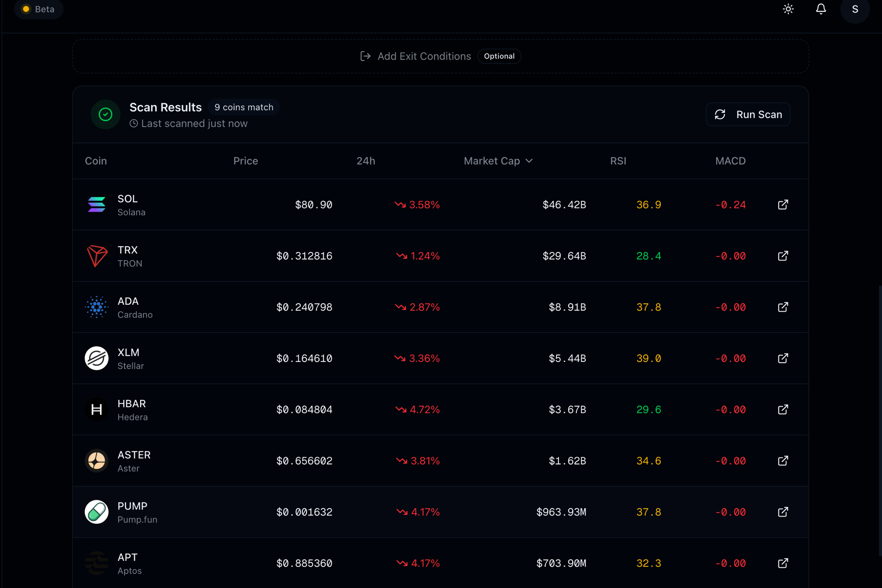This screenshot has height=588, width=882.
Task: Open notifications via the bell icon
Action: pos(821,9)
